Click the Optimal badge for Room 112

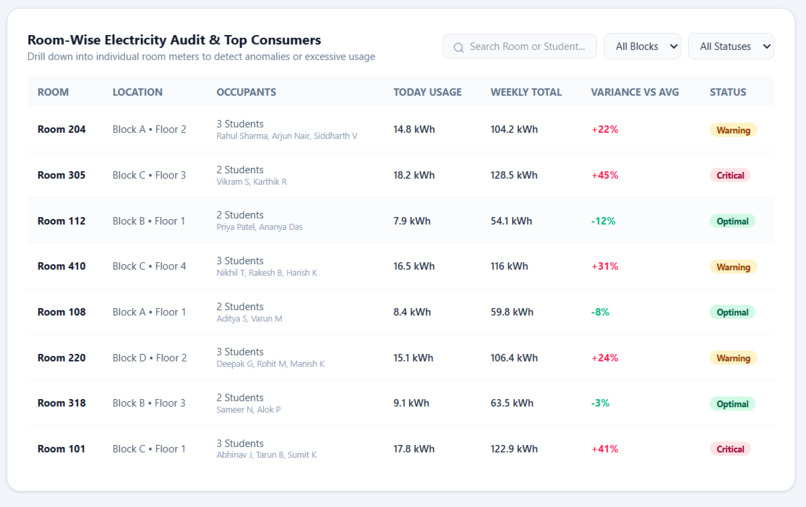(732, 221)
